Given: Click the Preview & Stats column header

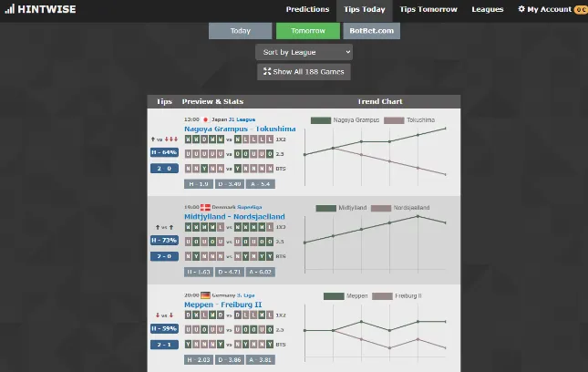Looking at the screenshot, I should [x=212, y=101].
